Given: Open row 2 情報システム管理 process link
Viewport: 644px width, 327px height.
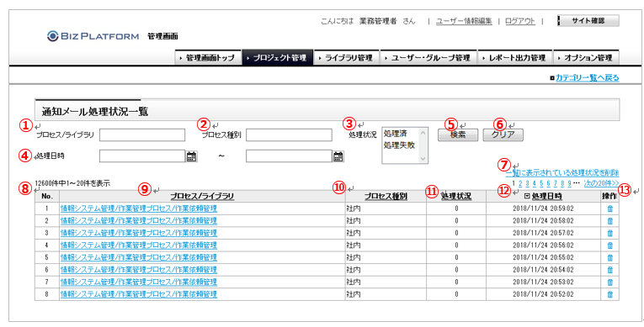Looking at the screenshot, I should (x=139, y=221).
